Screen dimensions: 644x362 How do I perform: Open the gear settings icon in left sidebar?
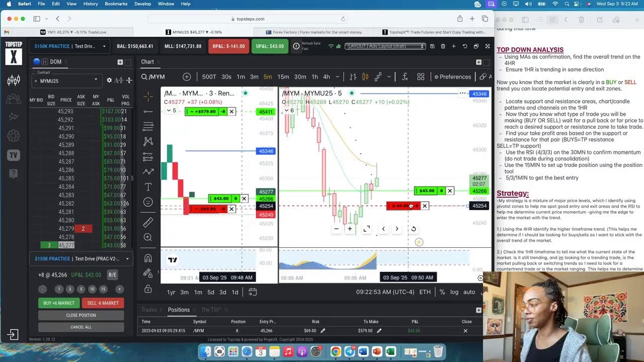pyautogui.click(x=14, y=136)
